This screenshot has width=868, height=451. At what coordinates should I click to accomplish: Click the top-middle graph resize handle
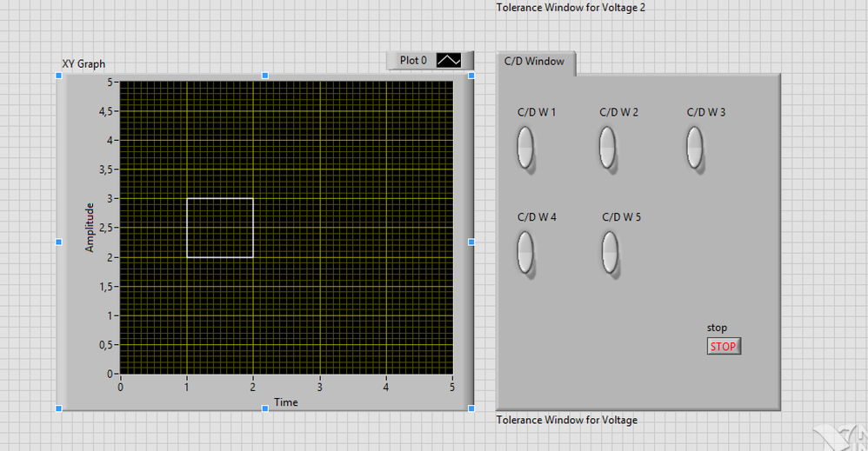(x=265, y=76)
